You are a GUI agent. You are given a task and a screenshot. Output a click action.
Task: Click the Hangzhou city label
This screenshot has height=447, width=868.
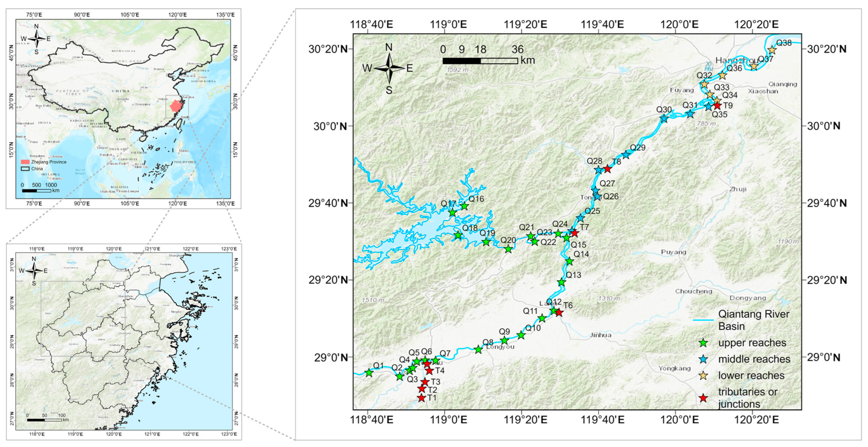(x=736, y=61)
